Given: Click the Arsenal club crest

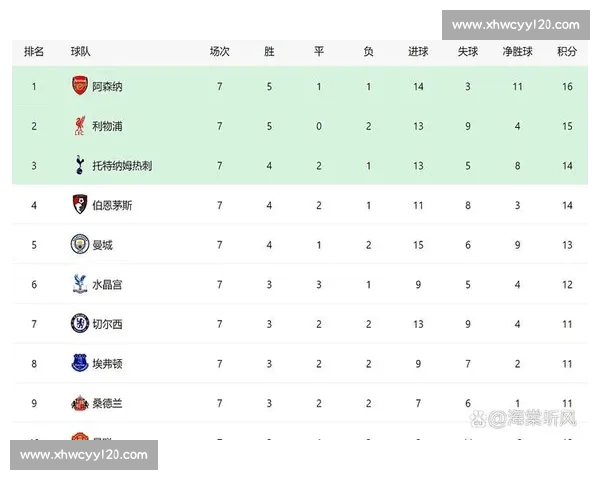Looking at the screenshot, I should (x=80, y=86).
